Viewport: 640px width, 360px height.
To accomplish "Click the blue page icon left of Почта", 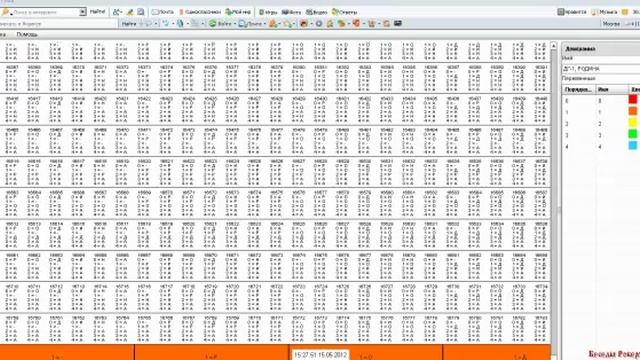I will tap(140, 12).
